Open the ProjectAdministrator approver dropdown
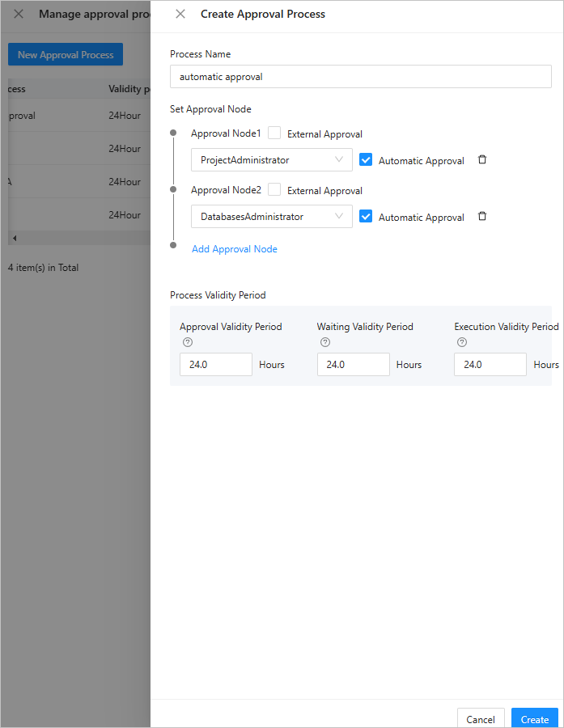The height and width of the screenshot is (728, 564). tap(272, 160)
